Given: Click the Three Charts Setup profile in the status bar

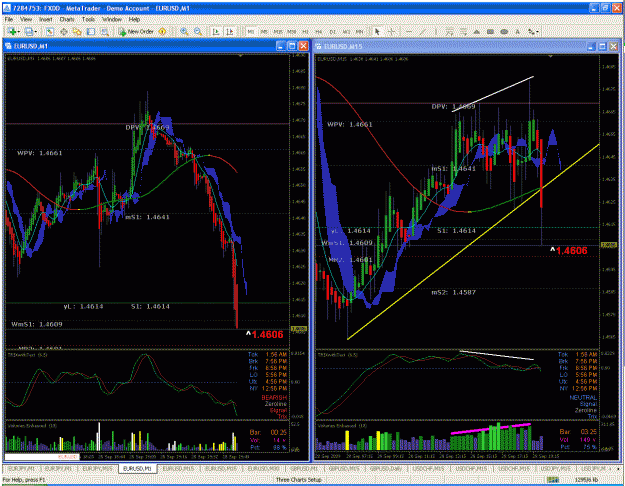Looking at the screenshot, I should coord(299,480).
